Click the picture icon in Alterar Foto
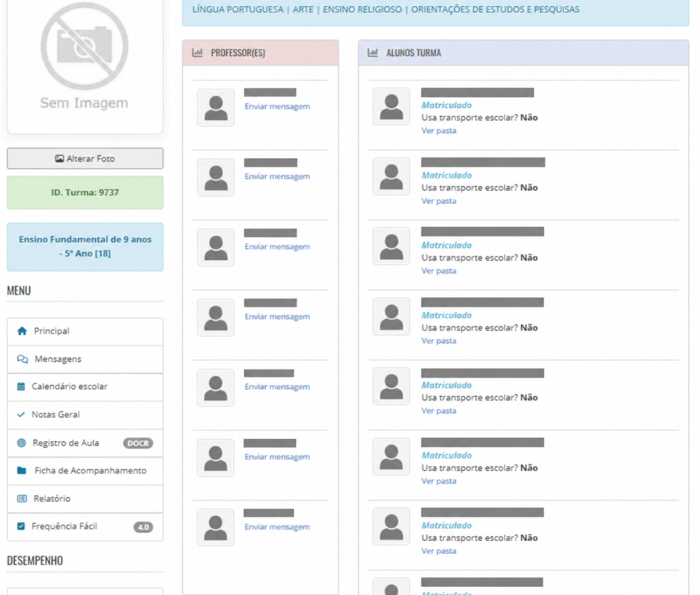 tap(59, 159)
